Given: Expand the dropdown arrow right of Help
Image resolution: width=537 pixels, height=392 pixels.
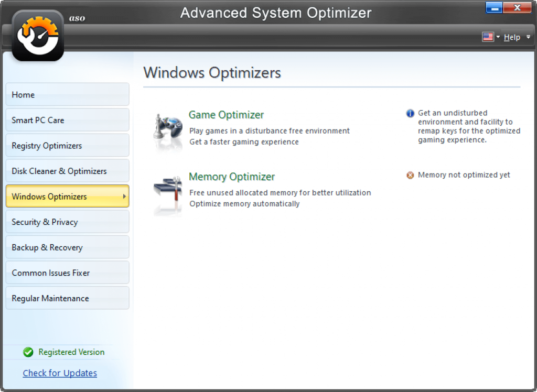Looking at the screenshot, I should [x=528, y=37].
